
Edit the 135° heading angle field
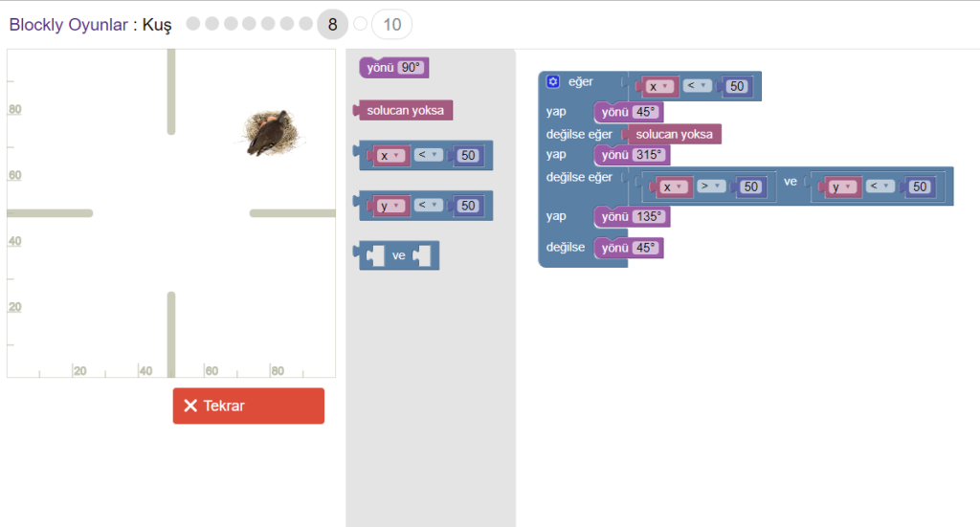tap(649, 217)
